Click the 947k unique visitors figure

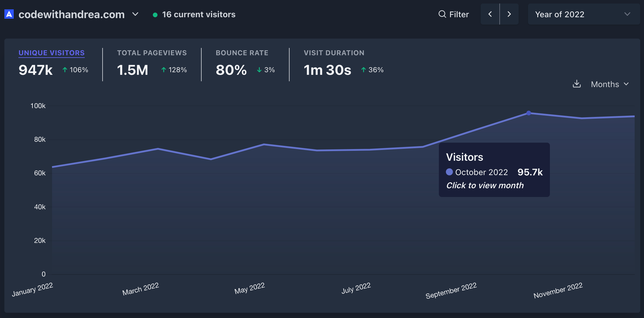tap(35, 70)
